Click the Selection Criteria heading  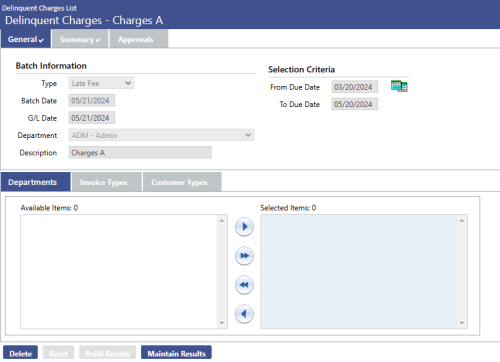[x=301, y=69]
